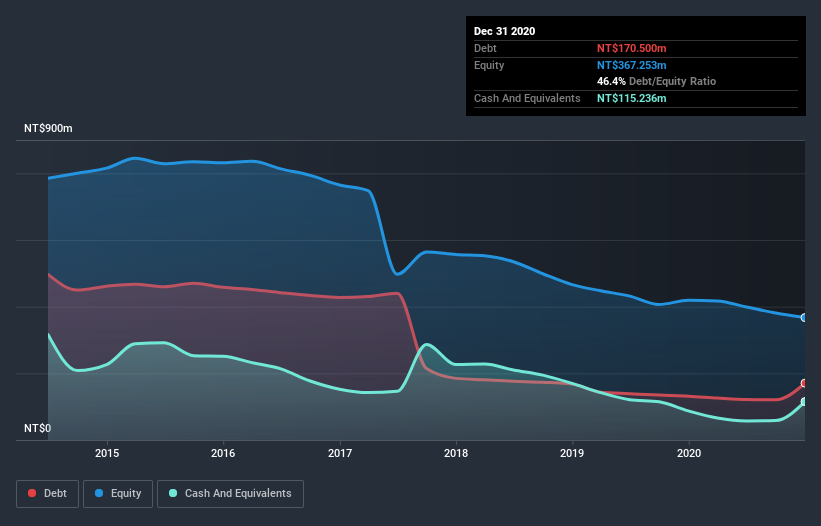Click the NT$367.253m equity value
The width and height of the screenshot is (821, 526).
pos(631,65)
